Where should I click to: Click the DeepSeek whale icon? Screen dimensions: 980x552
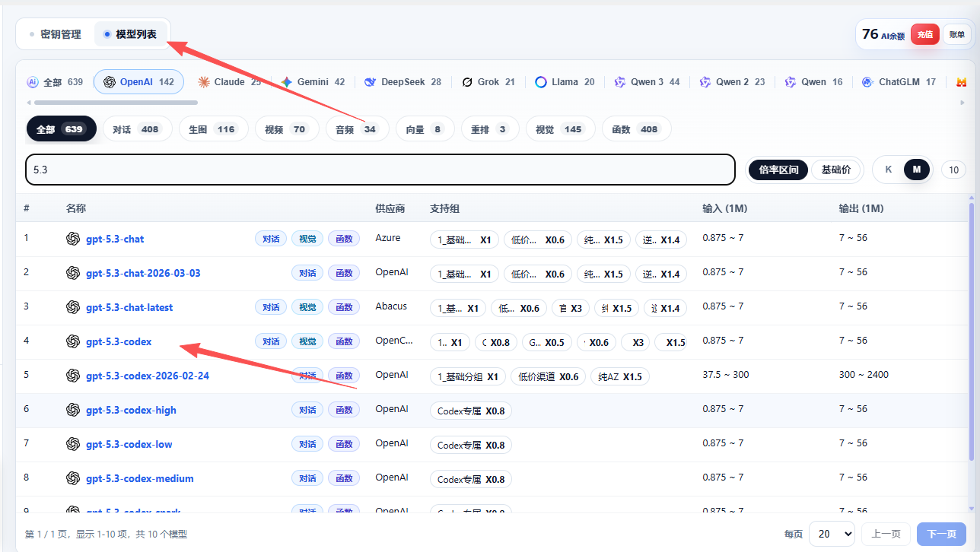point(371,82)
